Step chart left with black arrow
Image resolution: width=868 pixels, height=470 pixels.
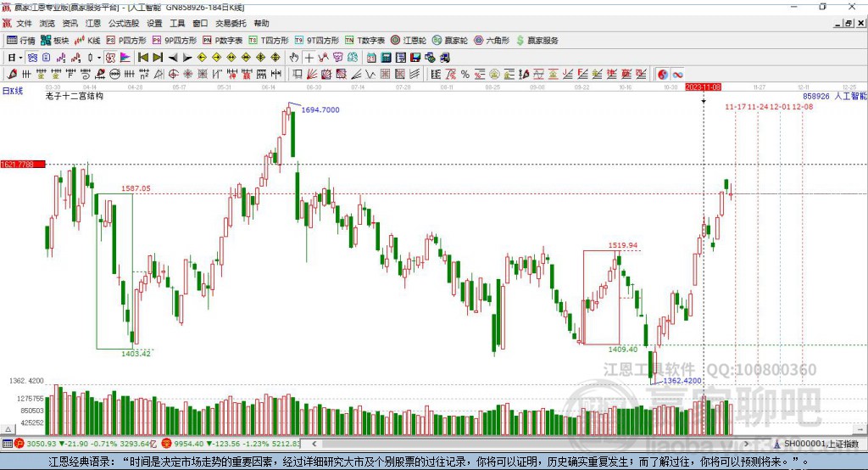click(173, 58)
